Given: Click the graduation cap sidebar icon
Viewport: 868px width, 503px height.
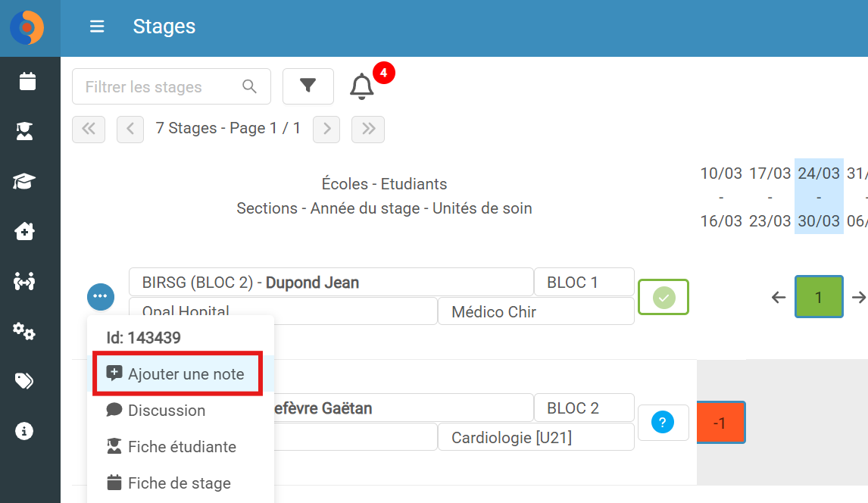Looking at the screenshot, I should point(24,181).
